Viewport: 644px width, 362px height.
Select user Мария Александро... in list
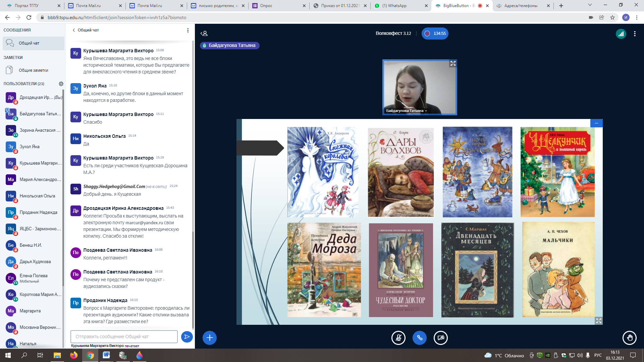34,180
